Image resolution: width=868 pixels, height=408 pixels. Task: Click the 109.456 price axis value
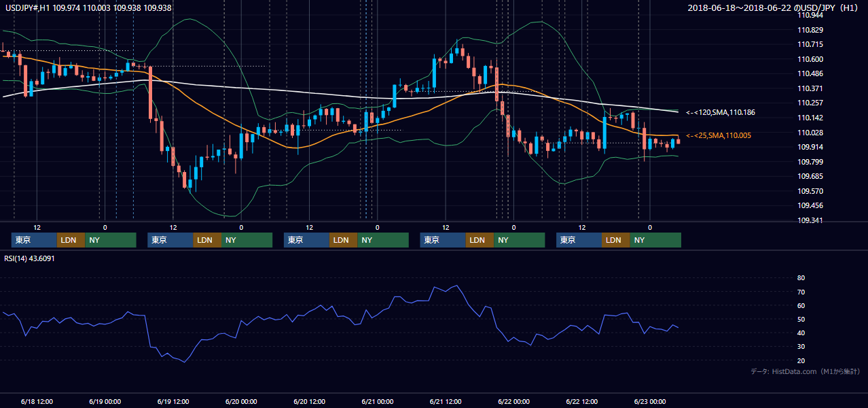coord(810,205)
